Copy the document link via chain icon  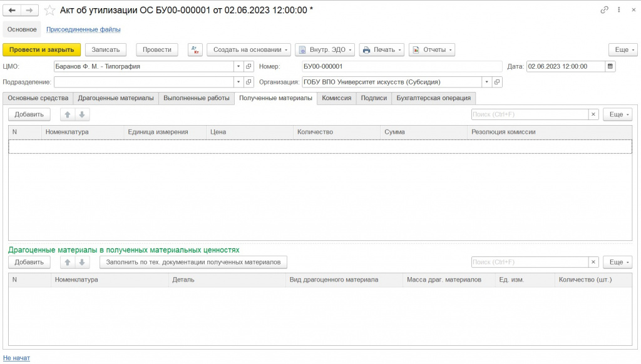tap(604, 10)
